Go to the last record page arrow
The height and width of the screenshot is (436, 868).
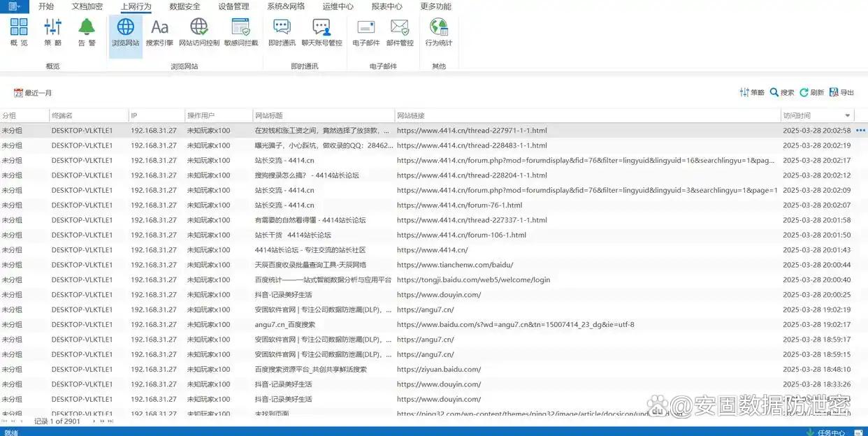(110, 421)
